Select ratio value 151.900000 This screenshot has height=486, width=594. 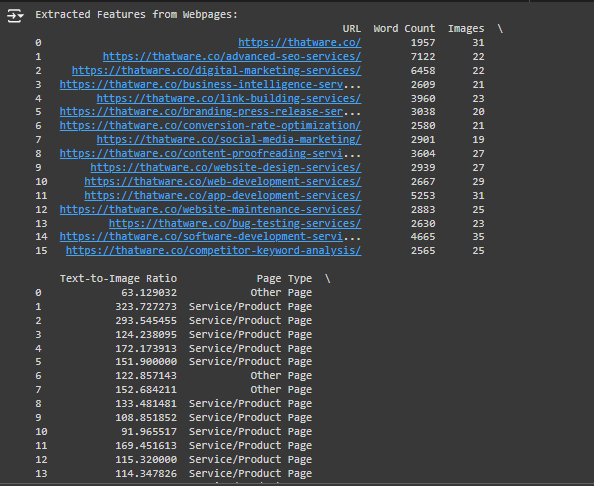[x=146, y=362]
